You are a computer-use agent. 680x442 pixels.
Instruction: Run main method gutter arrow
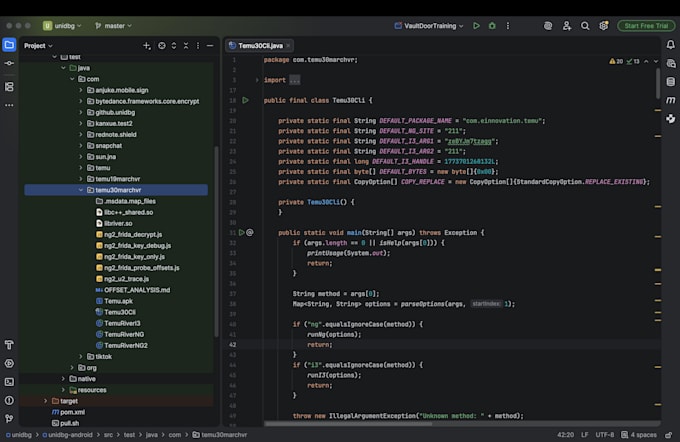pos(242,232)
